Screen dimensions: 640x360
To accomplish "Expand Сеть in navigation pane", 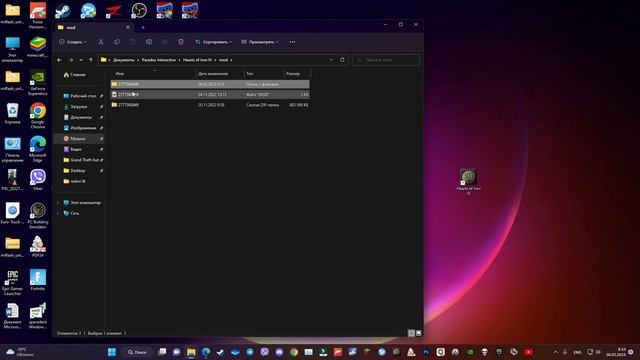I will click(x=58, y=213).
